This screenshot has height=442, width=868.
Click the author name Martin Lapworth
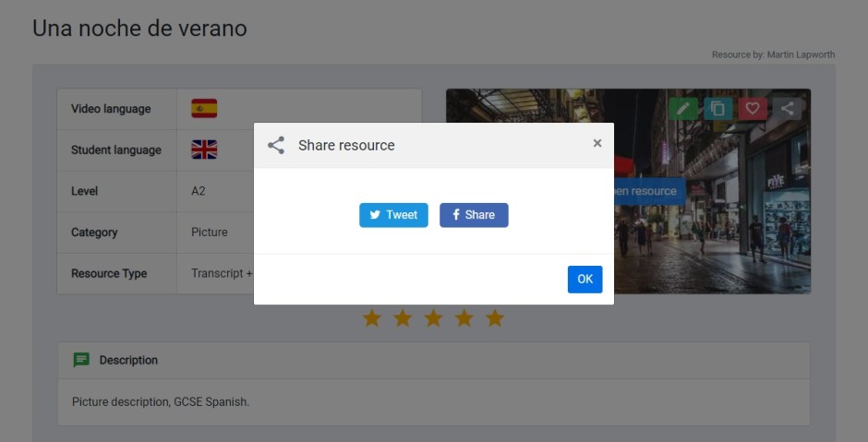coord(801,55)
